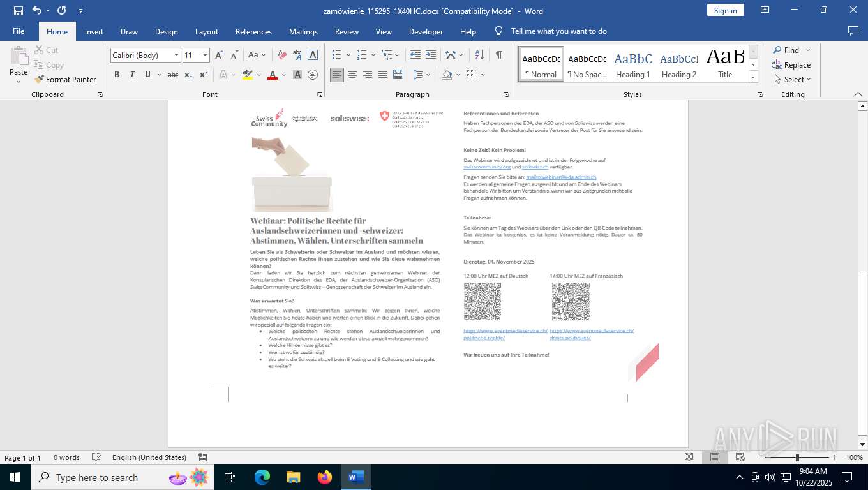Click the vertical scrollbar down arrow

pos(862,444)
